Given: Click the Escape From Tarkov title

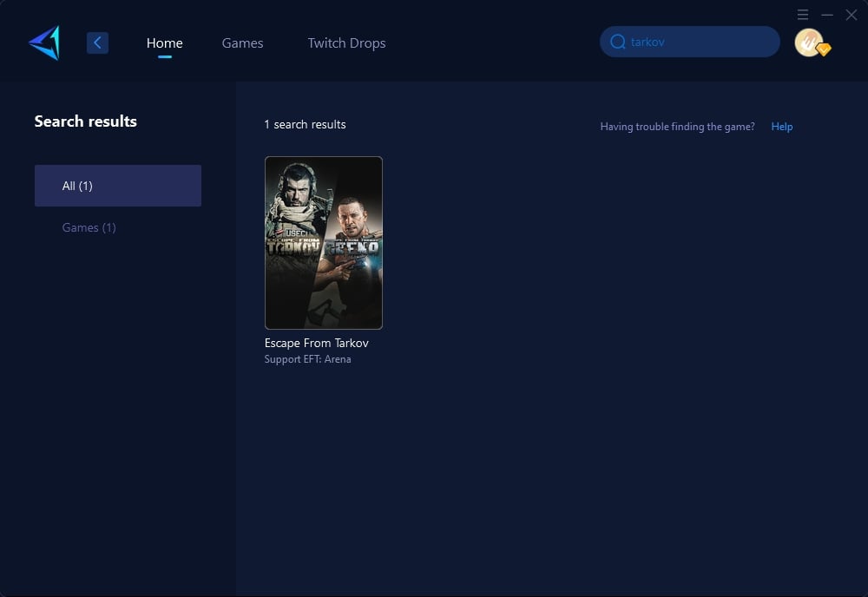Looking at the screenshot, I should click(x=317, y=343).
